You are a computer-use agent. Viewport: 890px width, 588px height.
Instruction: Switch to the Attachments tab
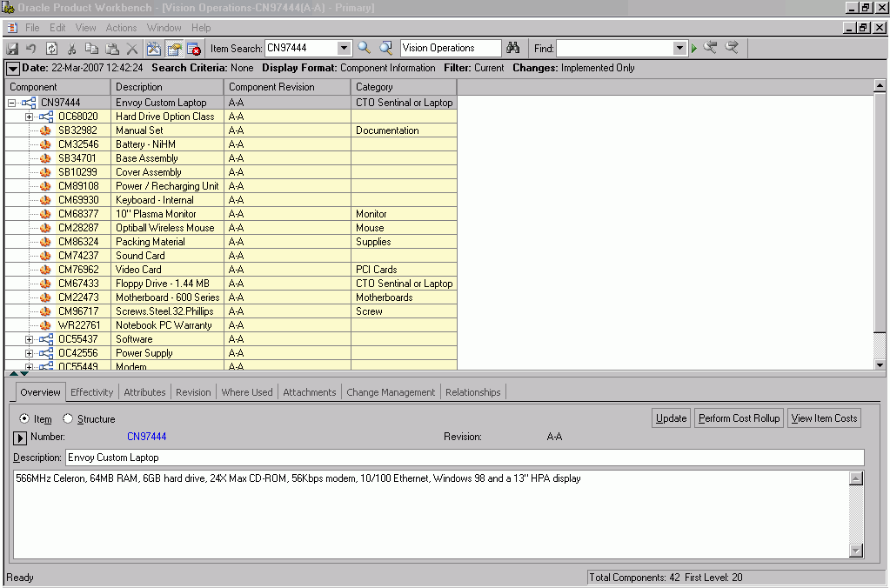tap(310, 392)
